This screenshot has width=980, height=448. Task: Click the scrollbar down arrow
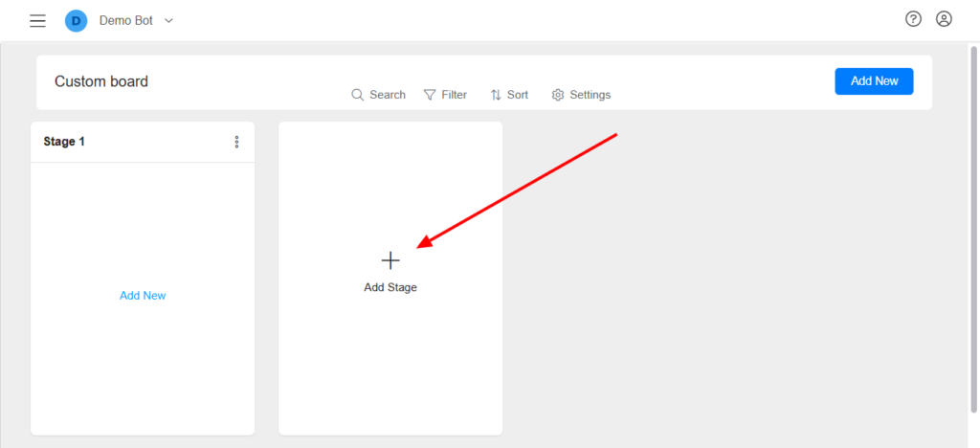[973, 440]
